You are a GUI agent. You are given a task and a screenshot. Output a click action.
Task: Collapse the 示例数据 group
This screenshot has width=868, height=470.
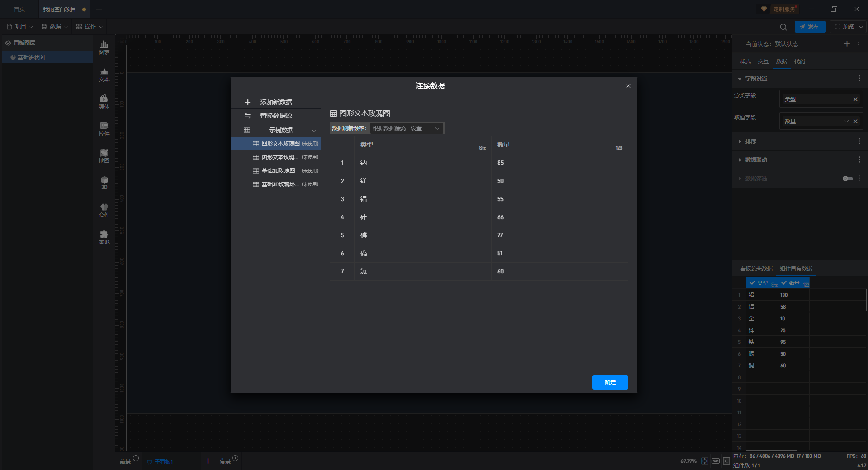point(314,130)
